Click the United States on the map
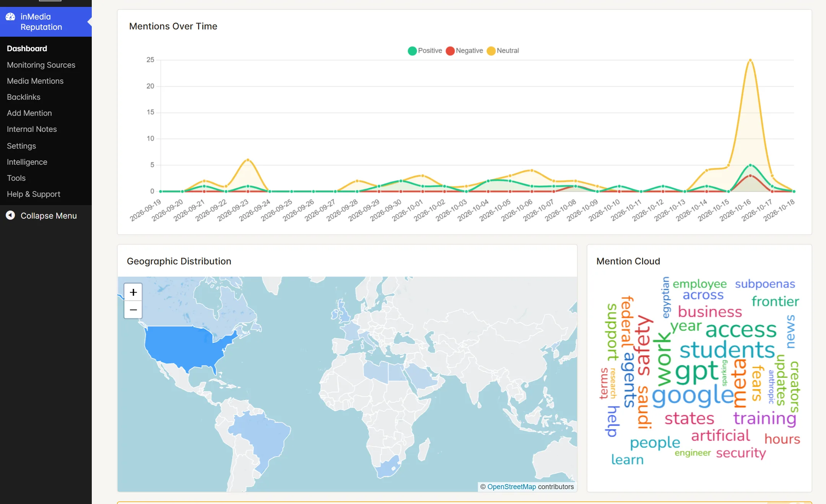The width and height of the screenshot is (826, 504). click(184, 346)
